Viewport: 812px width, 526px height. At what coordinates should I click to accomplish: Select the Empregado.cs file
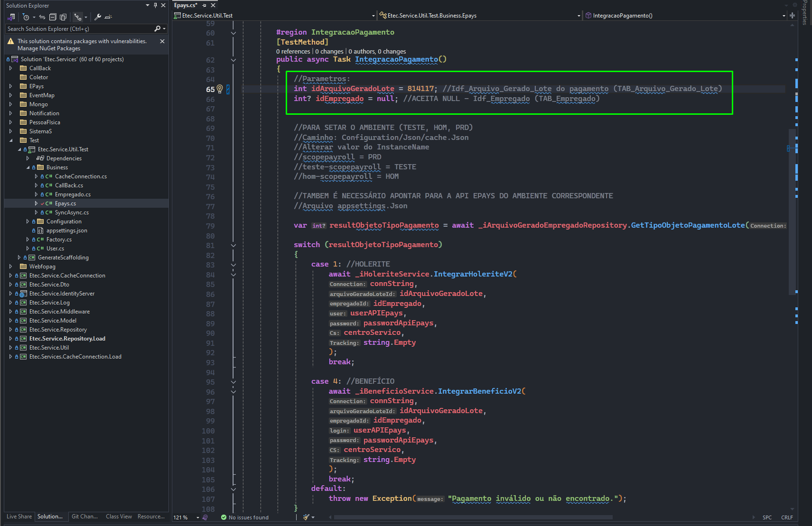coord(73,194)
